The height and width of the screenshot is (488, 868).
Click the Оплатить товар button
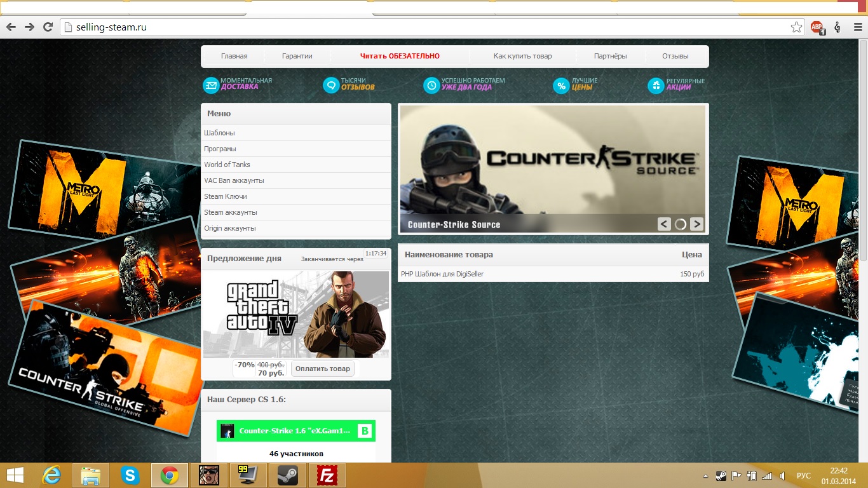coord(322,369)
